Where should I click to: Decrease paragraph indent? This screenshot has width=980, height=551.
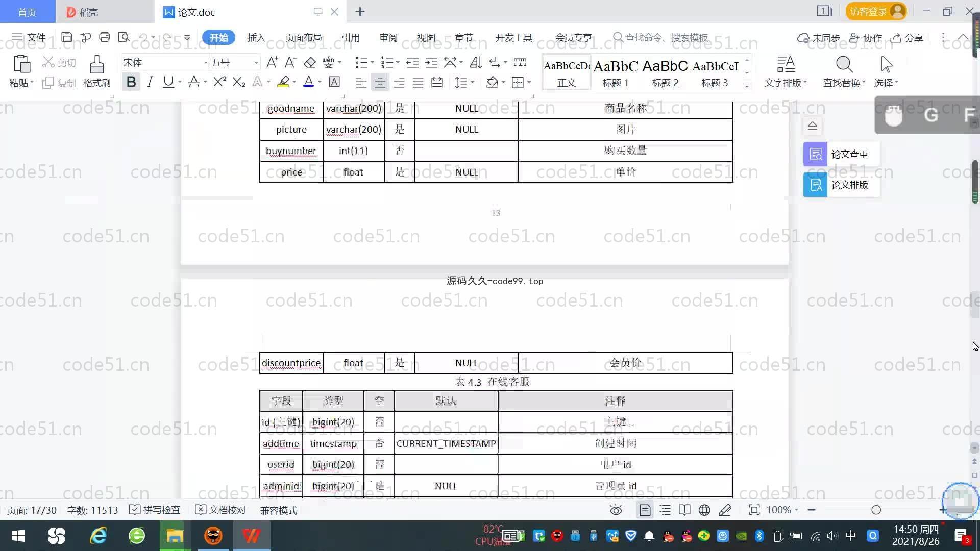[x=412, y=63]
